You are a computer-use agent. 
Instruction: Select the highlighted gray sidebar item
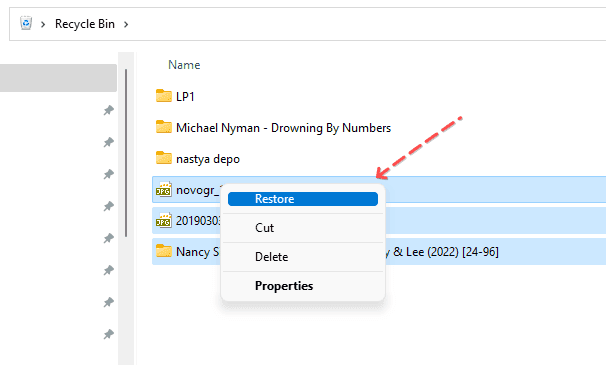(58, 78)
